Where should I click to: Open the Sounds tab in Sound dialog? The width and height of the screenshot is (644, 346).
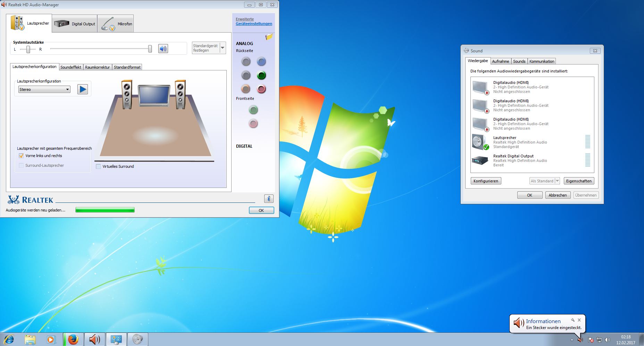click(519, 61)
